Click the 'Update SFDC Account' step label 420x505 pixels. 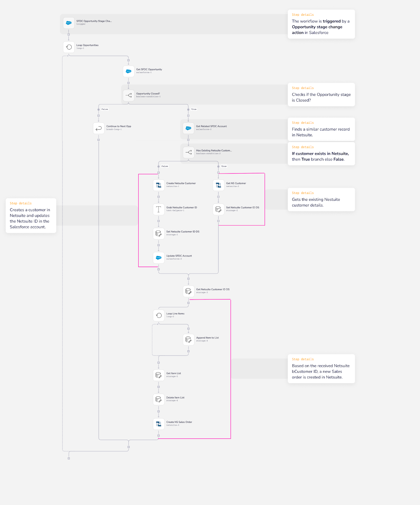(x=179, y=256)
